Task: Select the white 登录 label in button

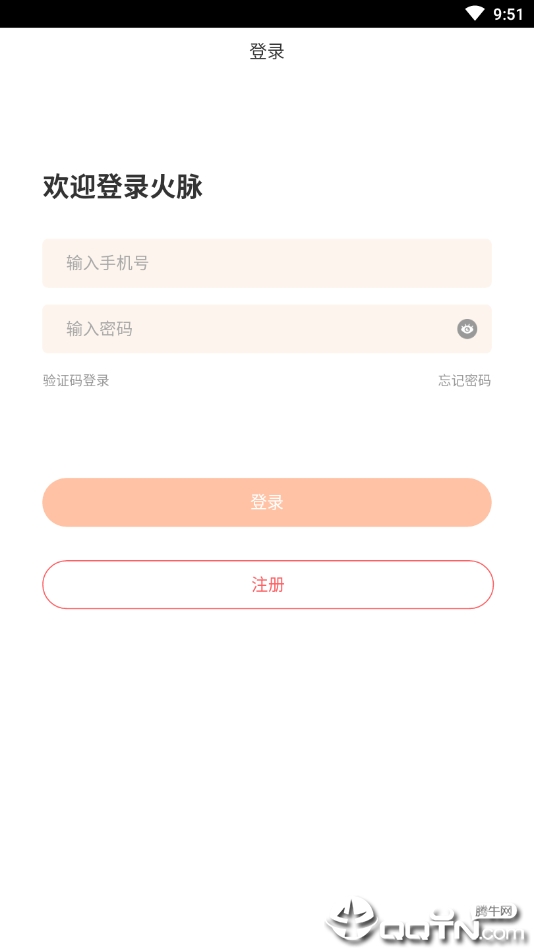Action: (267, 502)
